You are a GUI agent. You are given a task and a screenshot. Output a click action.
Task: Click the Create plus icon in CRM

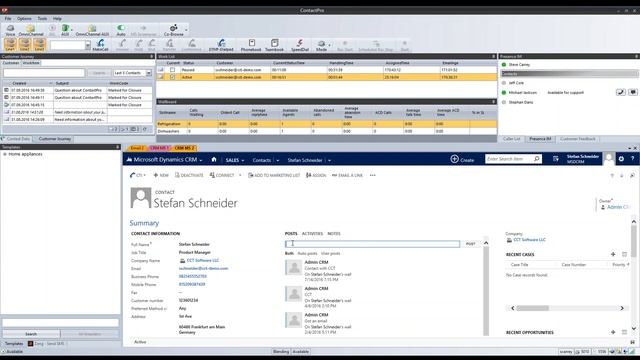tap(454, 159)
